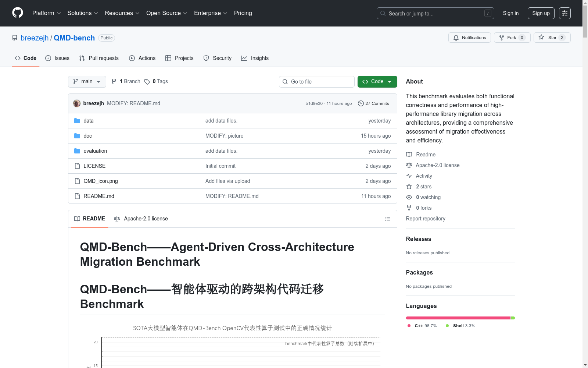
Task: Click the fork icon beside 0 forks
Action: 409,208
